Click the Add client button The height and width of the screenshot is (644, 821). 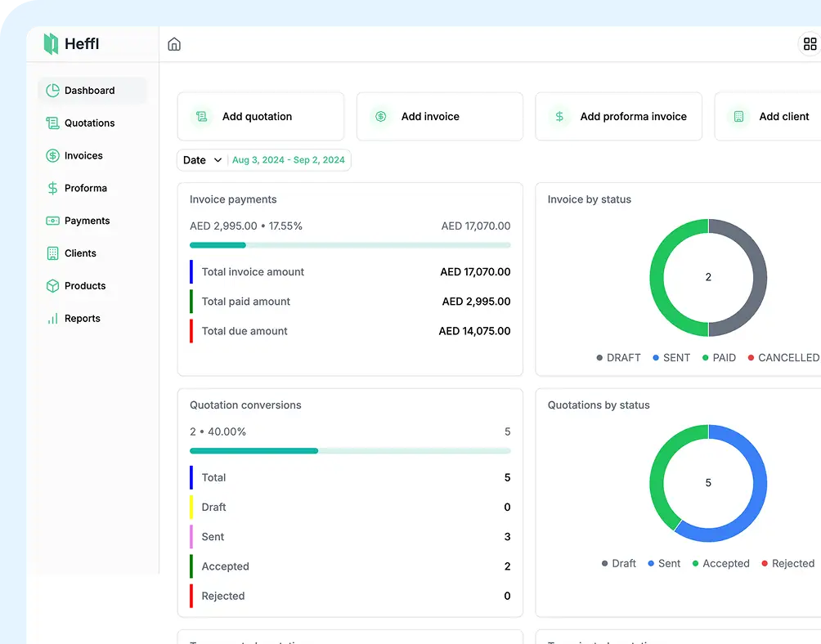[768, 117]
